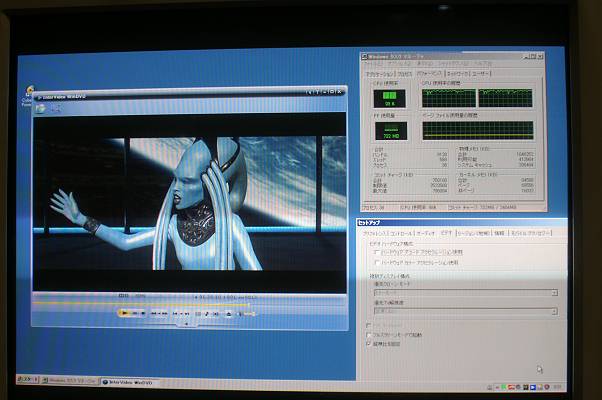602x400 pixels.
Task: Enable hardware decode acceleration checkbox
Action: click(x=377, y=252)
